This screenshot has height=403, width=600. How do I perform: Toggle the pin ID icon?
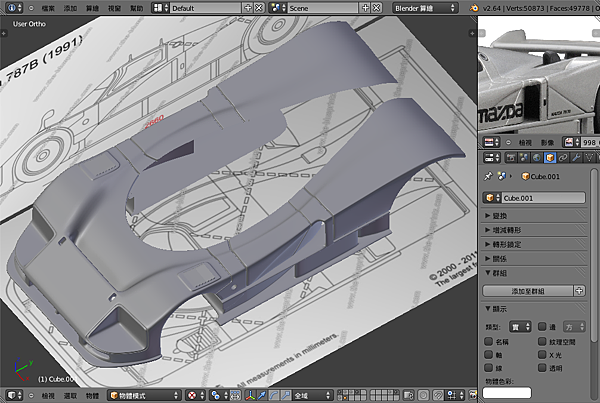(488, 176)
